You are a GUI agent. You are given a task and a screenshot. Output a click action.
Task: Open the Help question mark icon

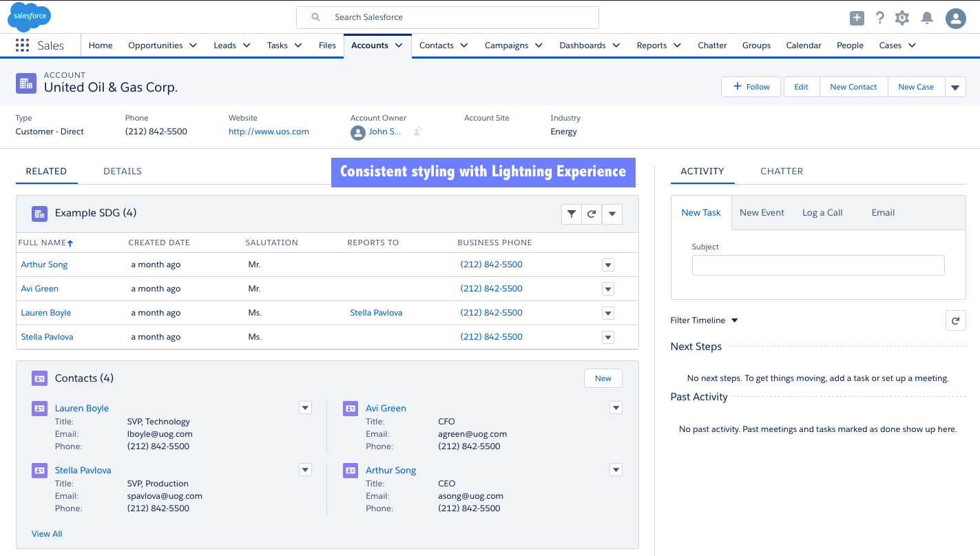coord(879,18)
